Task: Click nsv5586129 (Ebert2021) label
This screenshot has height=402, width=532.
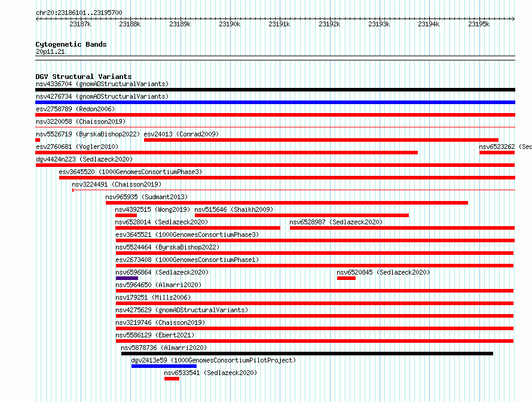Action: pos(155,335)
